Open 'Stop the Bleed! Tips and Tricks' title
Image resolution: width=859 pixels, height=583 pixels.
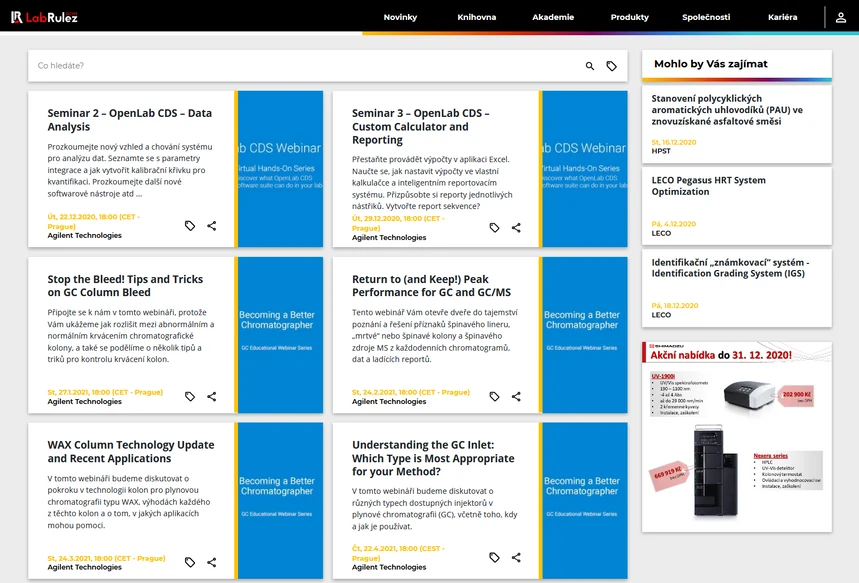125,285
